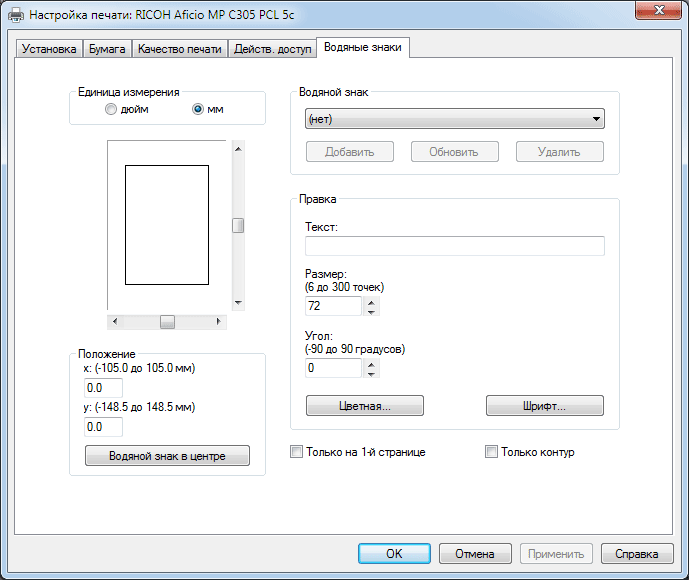Open the Бумага tab
Image resolution: width=689 pixels, height=580 pixels.
click(107, 49)
